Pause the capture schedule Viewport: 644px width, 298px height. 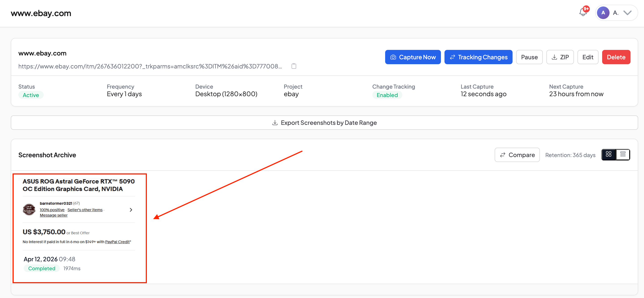[x=529, y=57]
